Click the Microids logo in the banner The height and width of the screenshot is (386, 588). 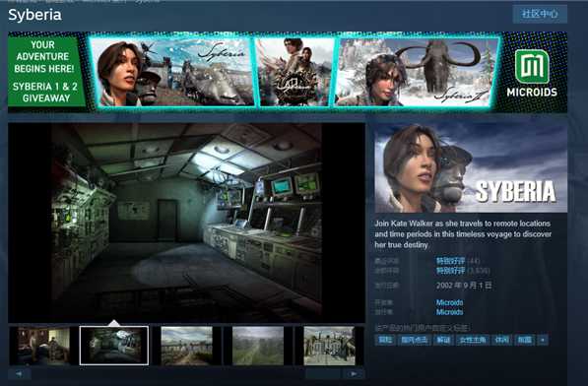pyautogui.click(x=532, y=73)
